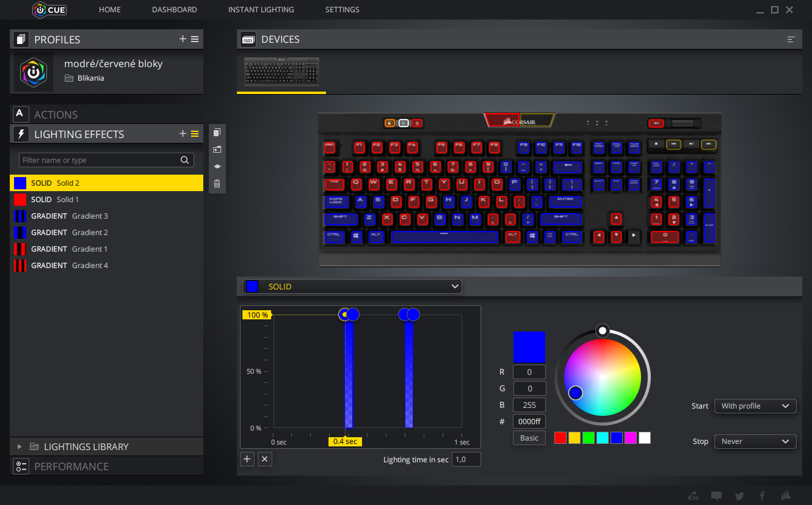The width and height of the screenshot is (812, 505).
Task: Click the Profiles panel header icon
Action: click(21, 40)
